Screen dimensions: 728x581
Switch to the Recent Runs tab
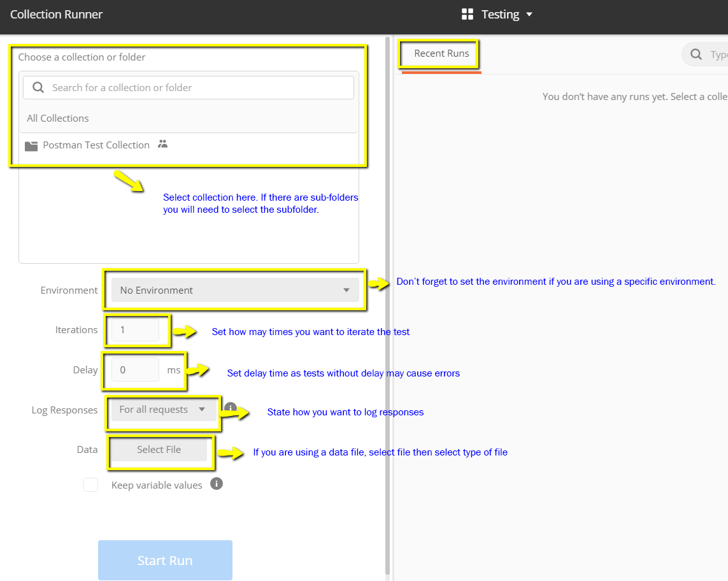click(x=441, y=54)
